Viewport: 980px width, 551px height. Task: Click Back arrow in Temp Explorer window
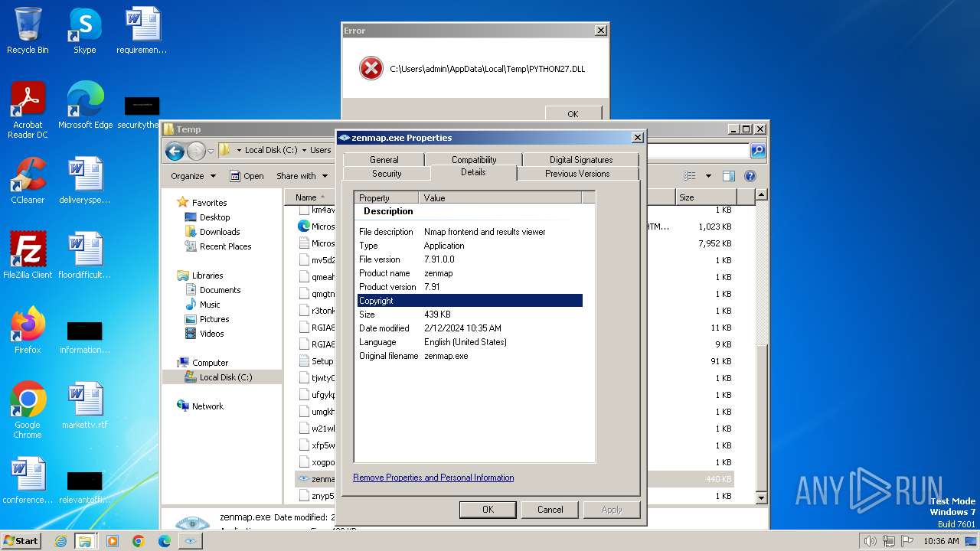click(175, 151)
